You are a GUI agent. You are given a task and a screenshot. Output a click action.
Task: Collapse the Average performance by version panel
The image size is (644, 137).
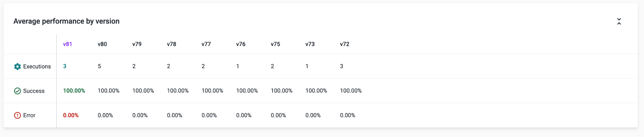(x=619, y=21)
